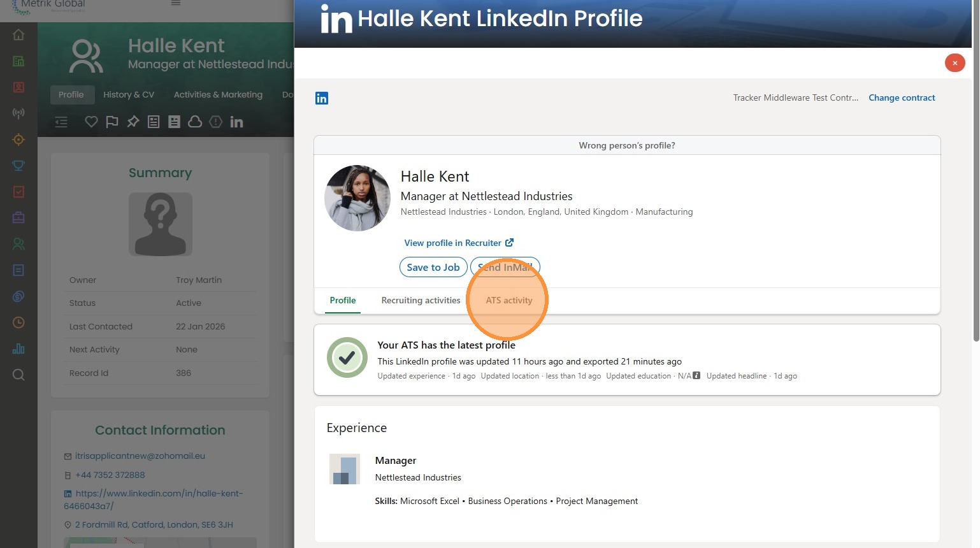Open the bar chart icon in sidebar
The image size is (980, 548).
point(18,349)
